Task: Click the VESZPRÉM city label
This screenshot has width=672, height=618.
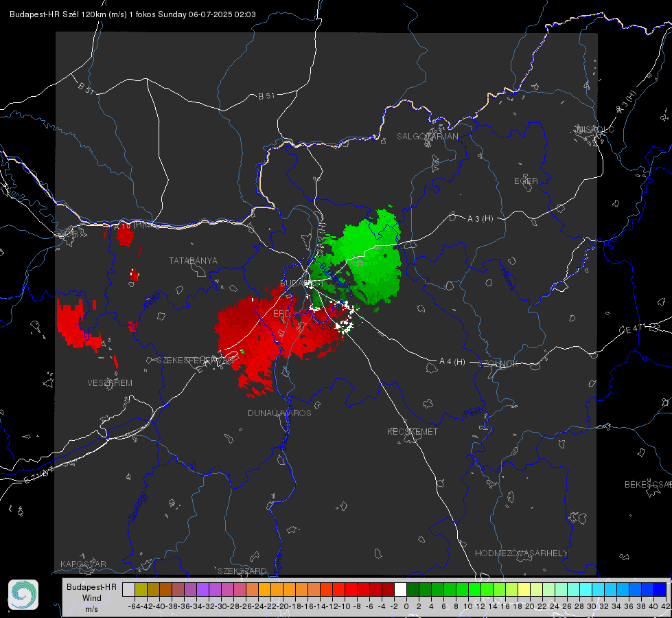Action: tap(110, 382)
